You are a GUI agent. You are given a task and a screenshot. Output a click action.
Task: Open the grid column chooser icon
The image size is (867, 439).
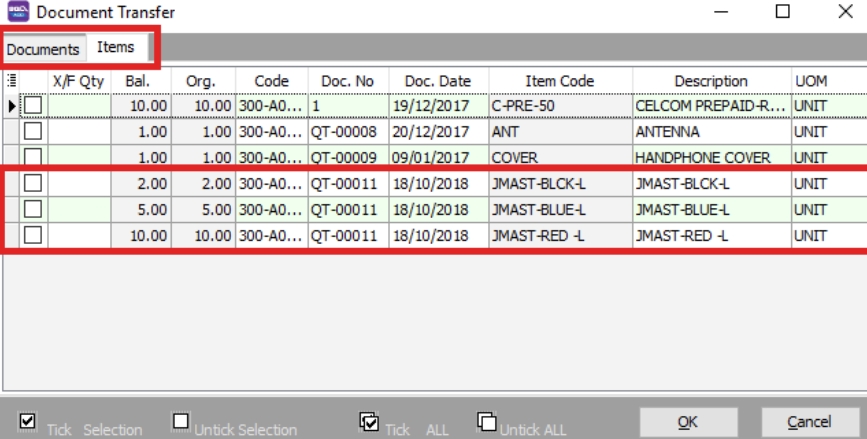[x=12, y=81]
